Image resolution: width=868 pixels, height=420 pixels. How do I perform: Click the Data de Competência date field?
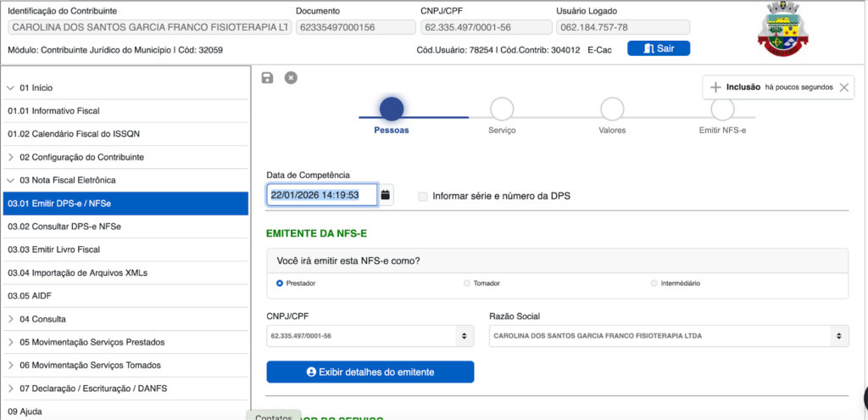click(x=320, y=195)
